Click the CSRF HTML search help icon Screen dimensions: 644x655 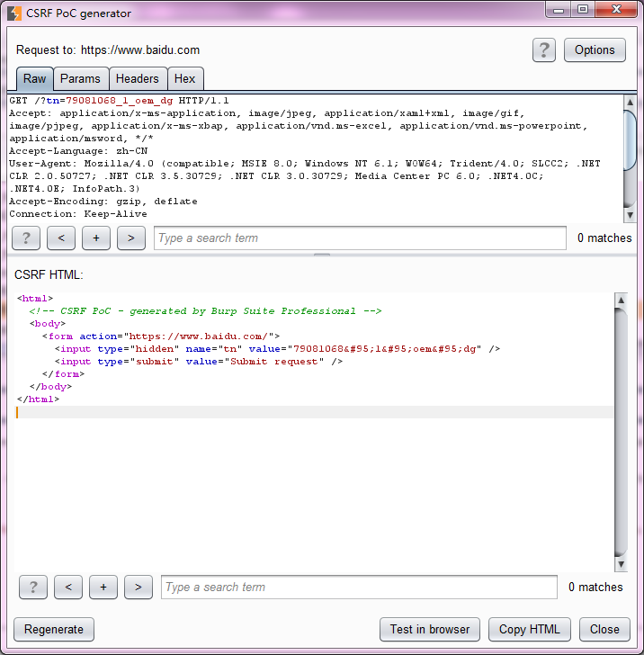tap(33, 588)
